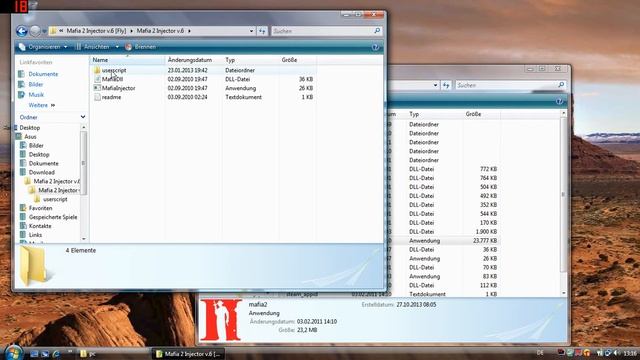Click the mafia2 application icon in details pane
Viewport: 640px width, 360px height.
coord(221,320)
